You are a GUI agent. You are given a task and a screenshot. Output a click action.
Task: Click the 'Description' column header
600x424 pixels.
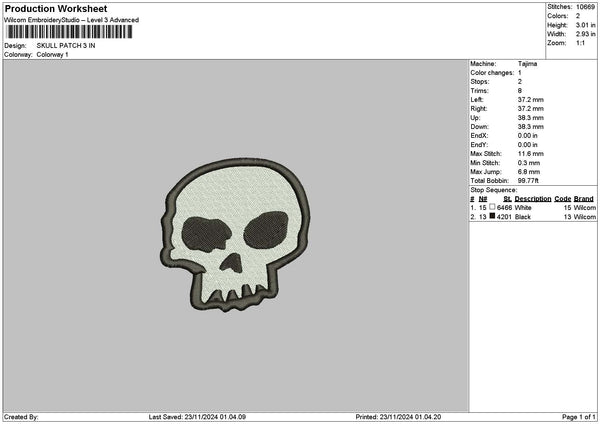pos(533,199)
